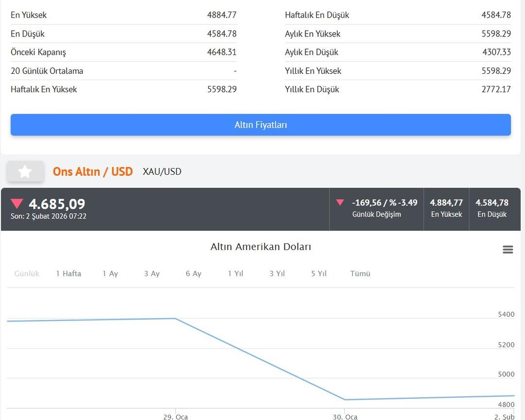The height and width of the screenshot is (420, 525).
Task: Click the star favorite icon
Action: pyautogui.click(x=25, y=171)
